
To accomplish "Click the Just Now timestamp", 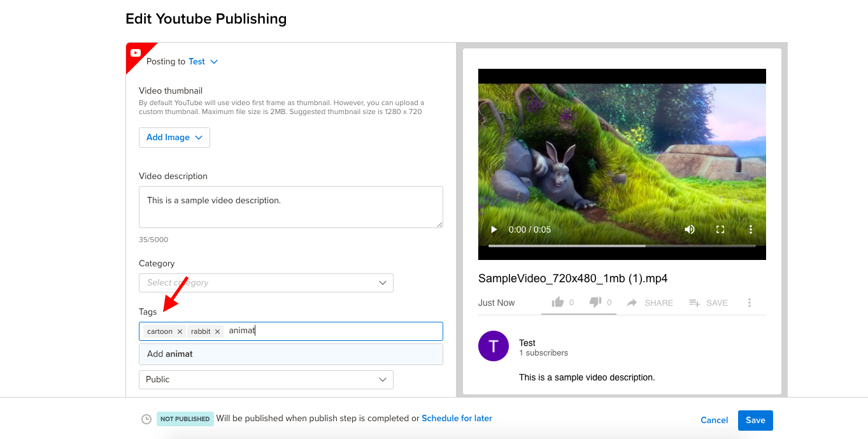I will tap(497, 303).
